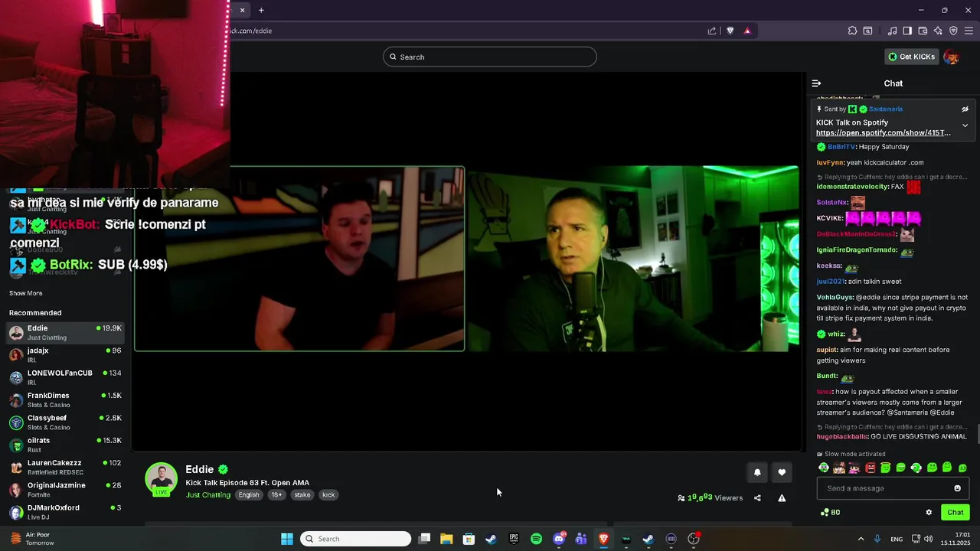Open the Windows Start menu
Screen dimensions: 980x551
pyautogui.click(x=286, y=539)
